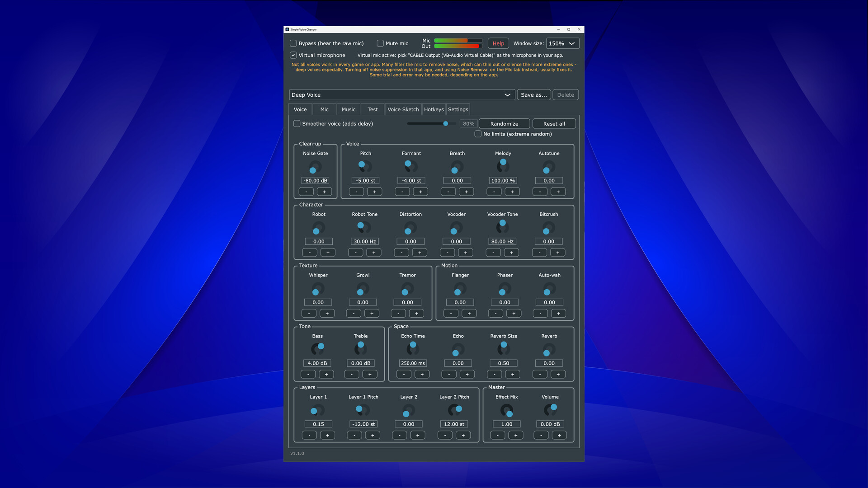The height and width of the screenshot is (488, 868).
Task: Click the red Help button
Action: click(498, 43)
